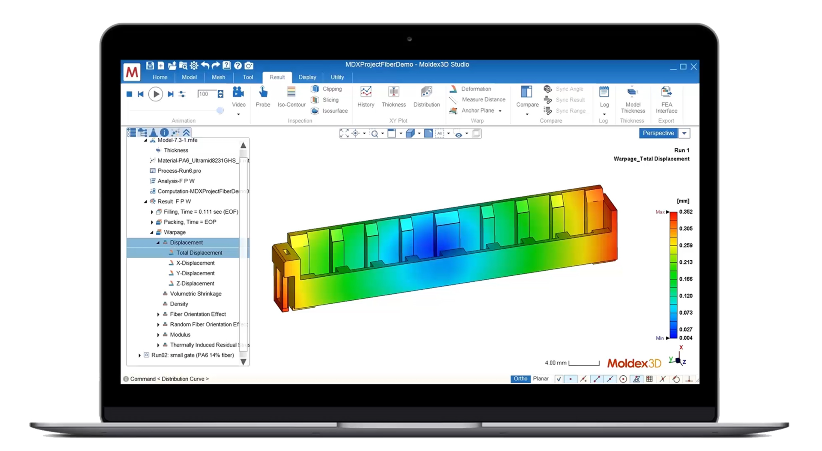Click the Redo arrow icon

(215, 66)
